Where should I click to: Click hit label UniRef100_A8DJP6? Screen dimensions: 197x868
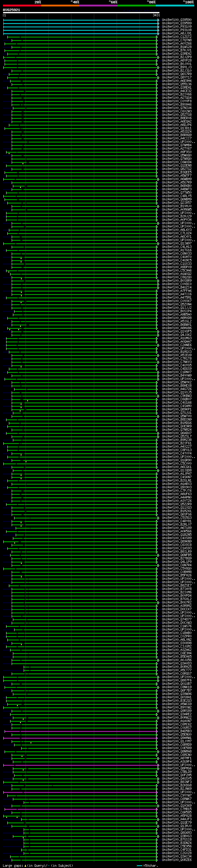tap(177, 125)
